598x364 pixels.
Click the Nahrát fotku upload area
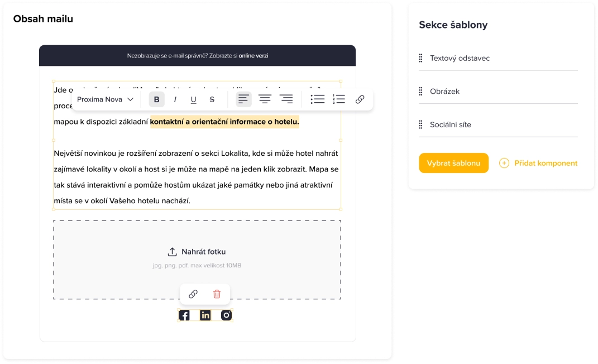click(197, 252)
